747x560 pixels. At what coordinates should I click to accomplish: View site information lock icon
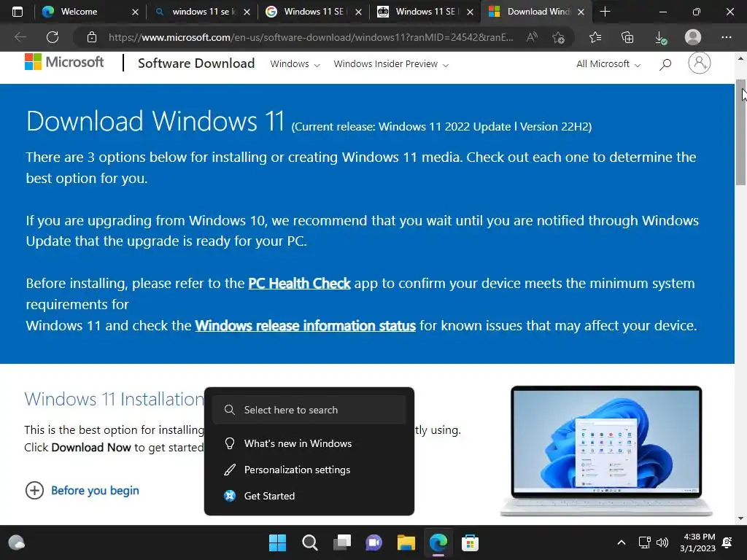point(92,37)
